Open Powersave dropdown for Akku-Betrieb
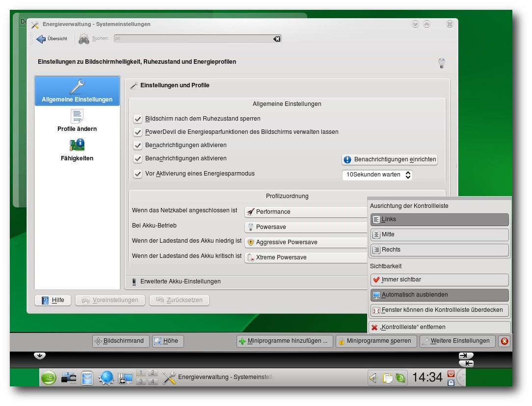 (306, 227)
